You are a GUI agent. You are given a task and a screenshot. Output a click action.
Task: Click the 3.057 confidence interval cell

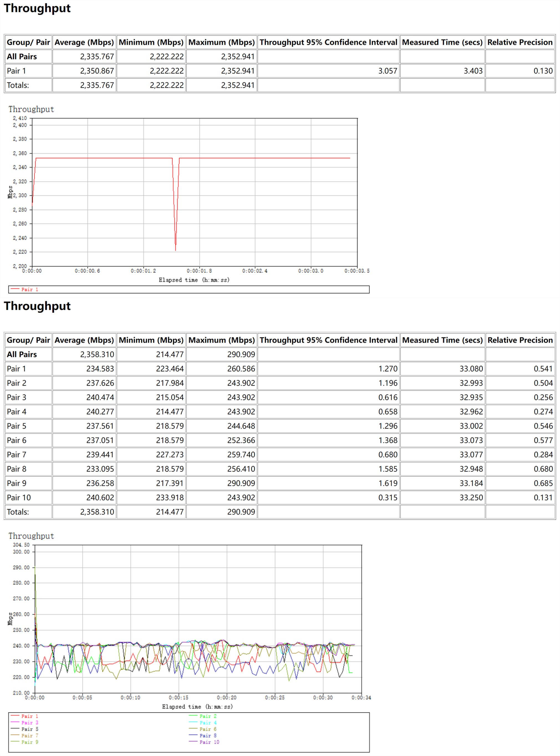tap(388, 71)
